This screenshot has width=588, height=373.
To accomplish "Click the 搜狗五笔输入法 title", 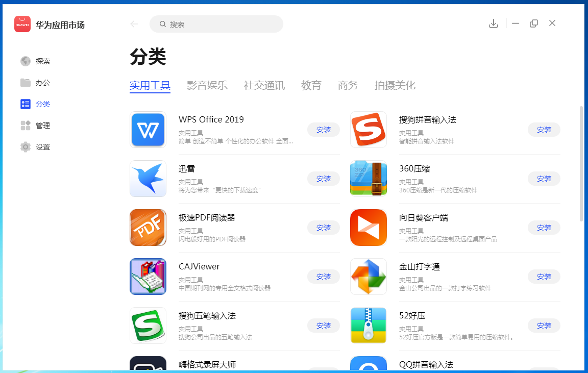I will pyautogui.click(x=207, y=316).
